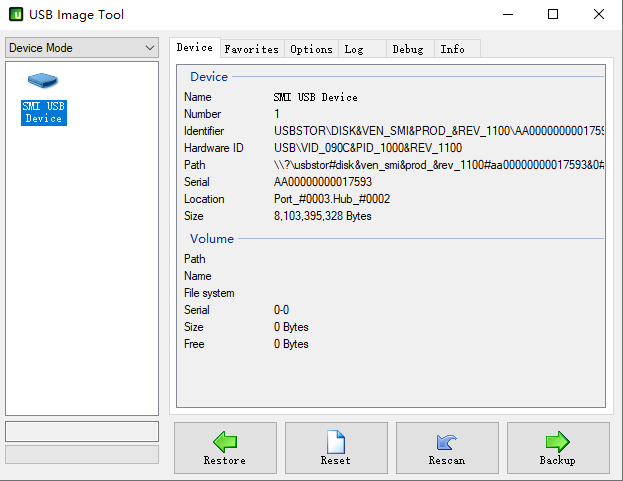Click the Location value Port_#0003.Hub_#0002
The height and width of the screenshot is (481, 623).
click(x=332, y=199)
